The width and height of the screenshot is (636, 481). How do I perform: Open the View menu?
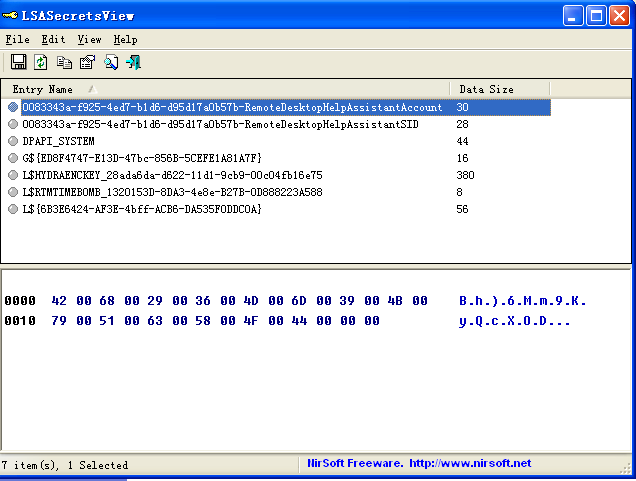pos(89,39)
